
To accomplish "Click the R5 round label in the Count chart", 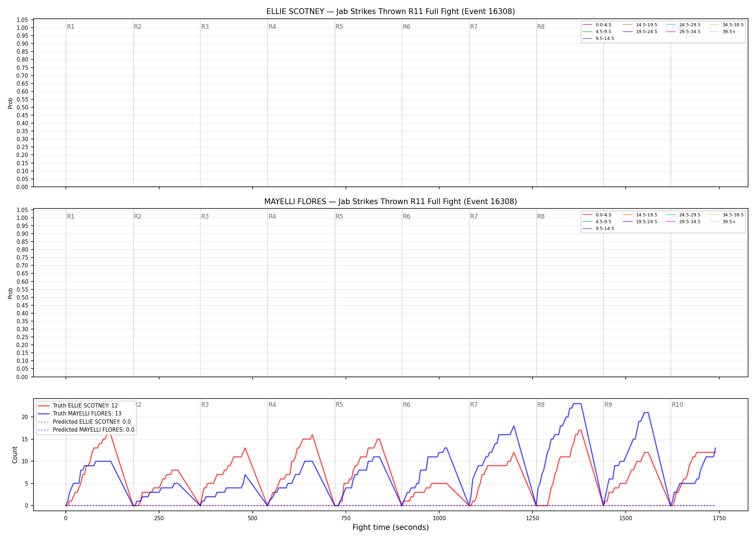I will point(339,405).
